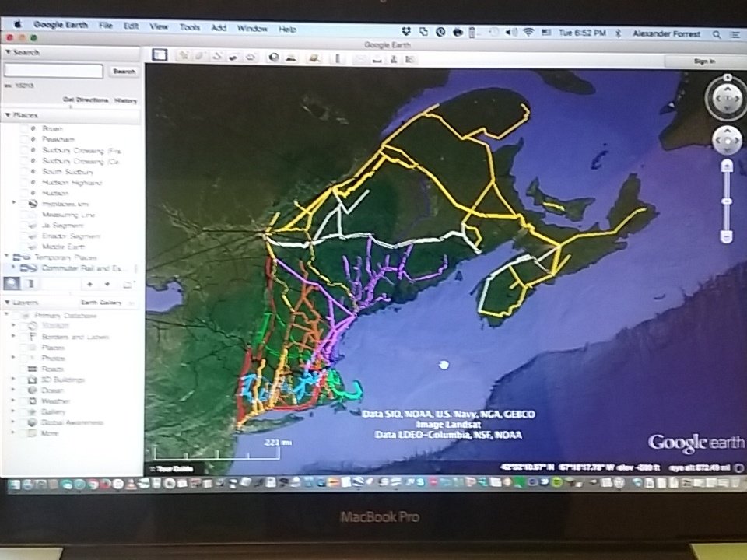Select the Add Polygon tool
Screen dimensions: 747x560
pyautogui.click(x=200, y=56)
